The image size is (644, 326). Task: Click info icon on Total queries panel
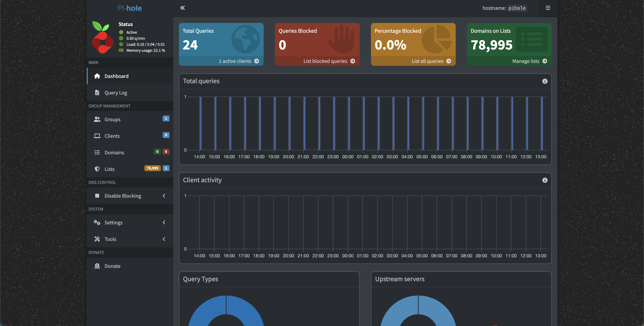[545, 81]
